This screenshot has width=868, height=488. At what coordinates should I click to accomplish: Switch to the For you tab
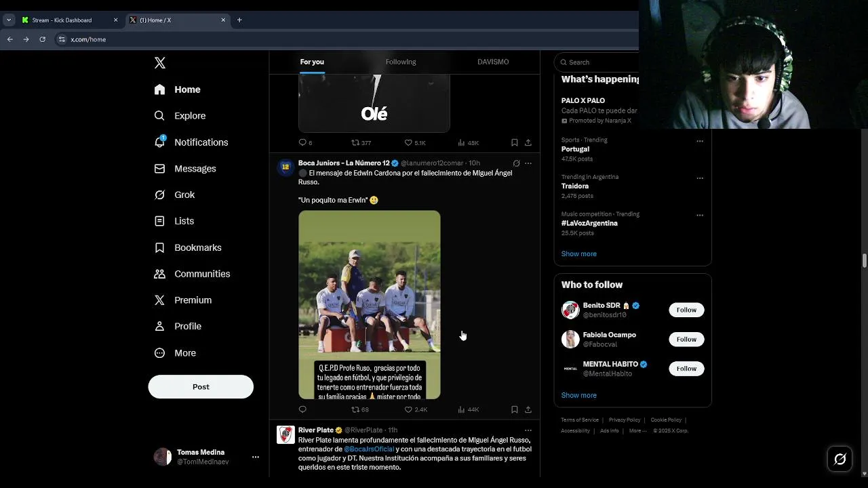(x=312, y=62)
